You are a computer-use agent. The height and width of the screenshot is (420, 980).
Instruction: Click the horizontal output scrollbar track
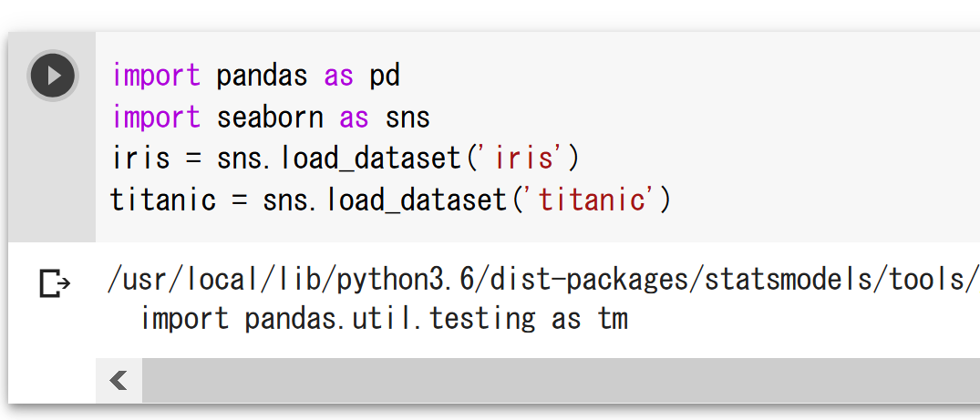[x=561, y=380]
